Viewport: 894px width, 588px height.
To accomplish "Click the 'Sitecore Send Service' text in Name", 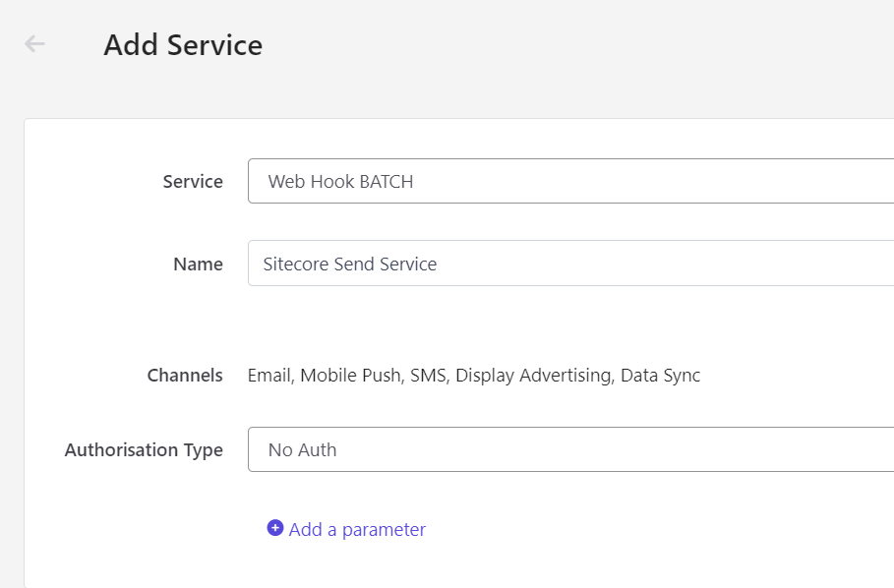I will [x=350, y=264].
